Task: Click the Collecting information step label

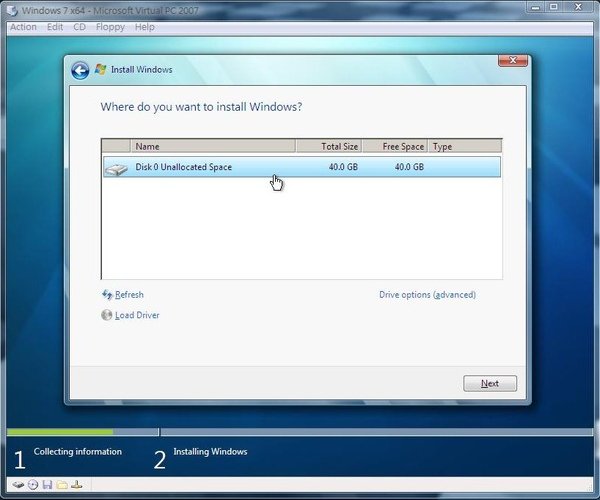Action: coord(78,451)
